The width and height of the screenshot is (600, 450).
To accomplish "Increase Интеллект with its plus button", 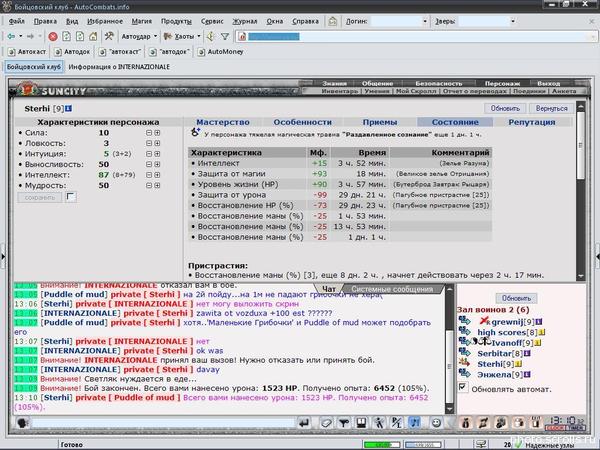I will tap(157, 175).
